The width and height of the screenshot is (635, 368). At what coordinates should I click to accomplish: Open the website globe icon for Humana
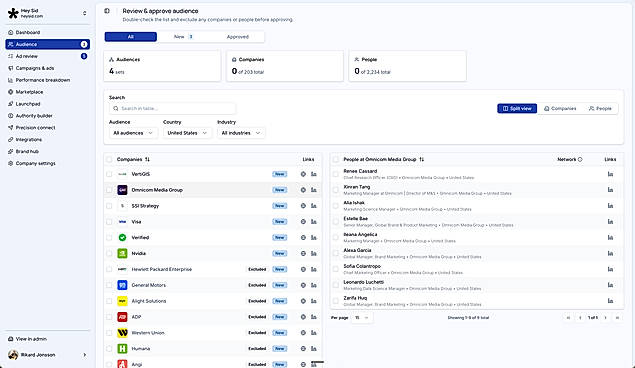click(303, 349)
